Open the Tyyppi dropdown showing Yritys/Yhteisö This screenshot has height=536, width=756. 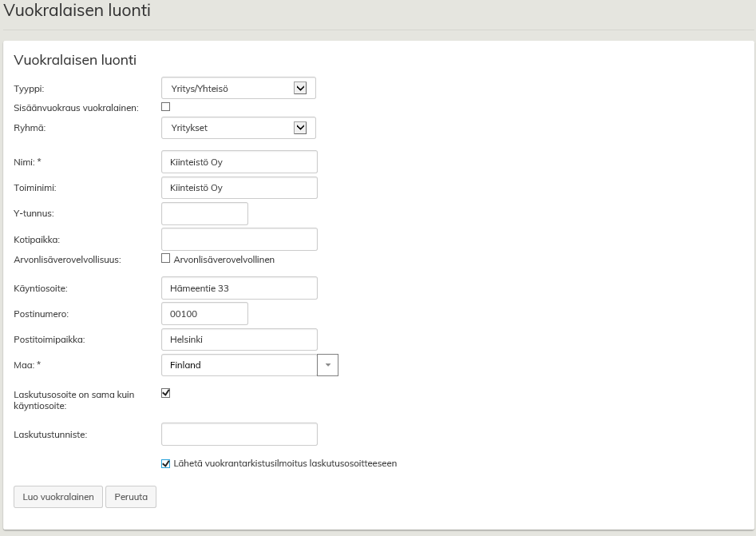pyautogui.click(x=238, y=88)
